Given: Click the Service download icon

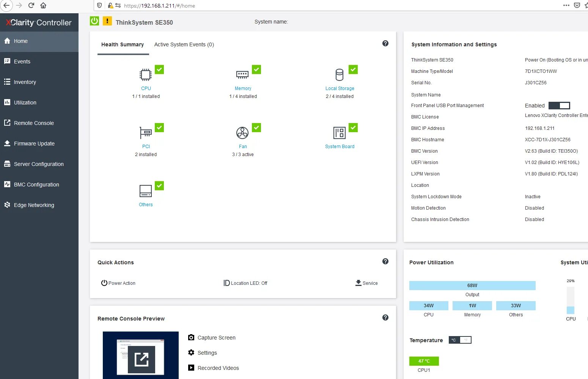Looking at the screenshot, I should click(358, 283).
